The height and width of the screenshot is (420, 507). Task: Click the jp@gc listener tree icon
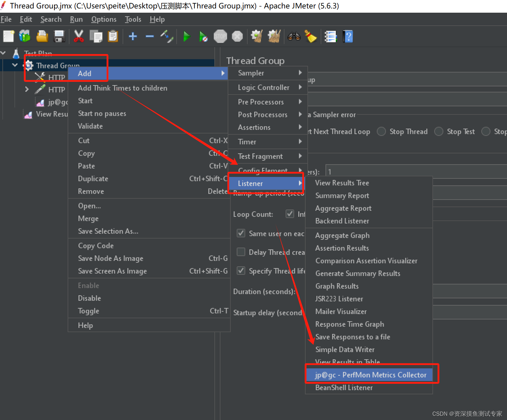pos(40,103)
